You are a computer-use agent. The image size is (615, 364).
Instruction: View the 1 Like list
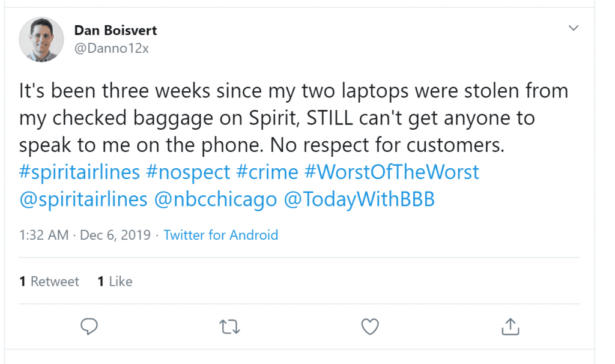point(115,281)
